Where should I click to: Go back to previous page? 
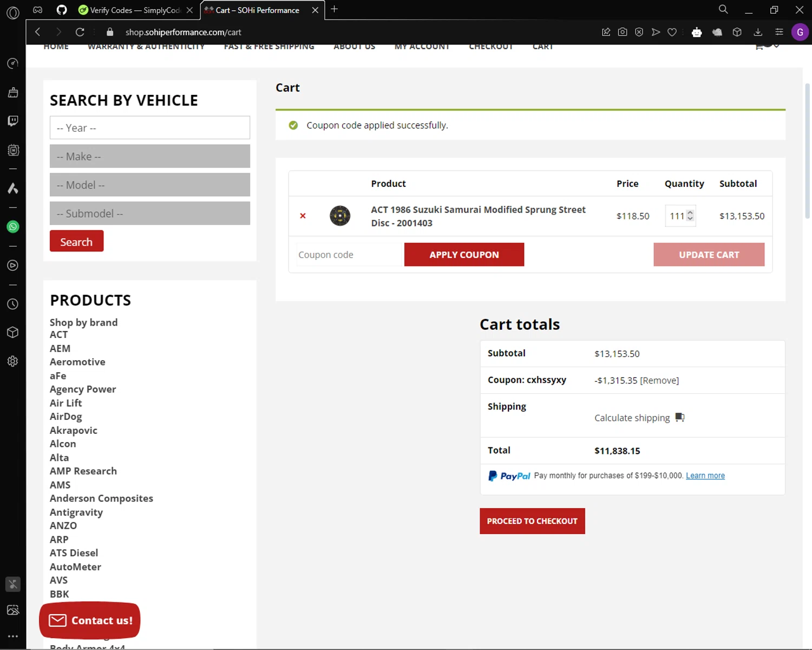[37, 32]
